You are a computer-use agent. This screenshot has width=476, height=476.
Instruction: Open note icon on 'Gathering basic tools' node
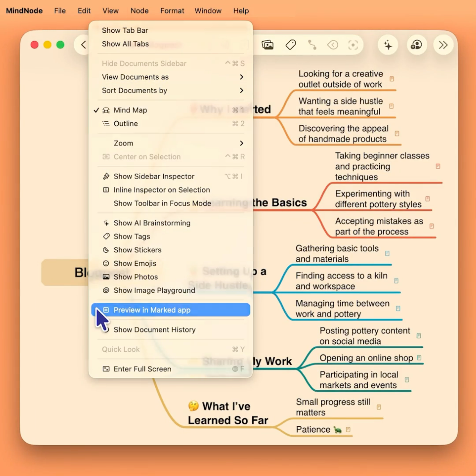(x=387, y=253)
